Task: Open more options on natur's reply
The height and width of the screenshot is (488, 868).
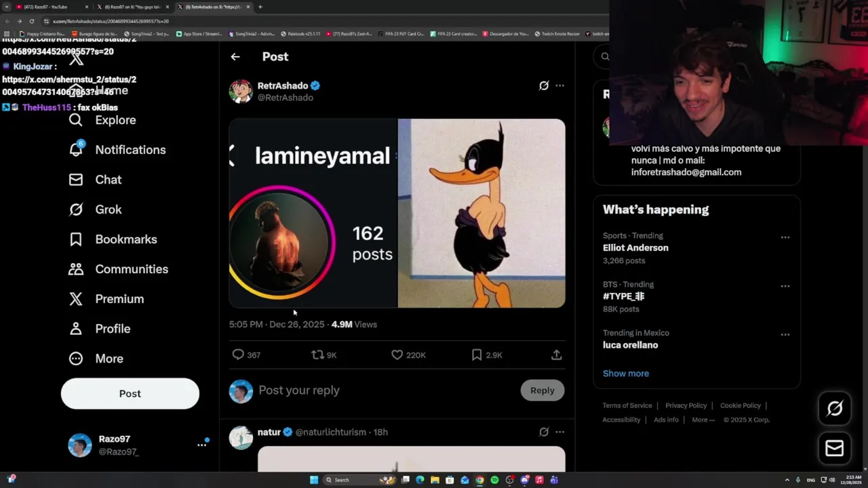Action: [559, 432]
